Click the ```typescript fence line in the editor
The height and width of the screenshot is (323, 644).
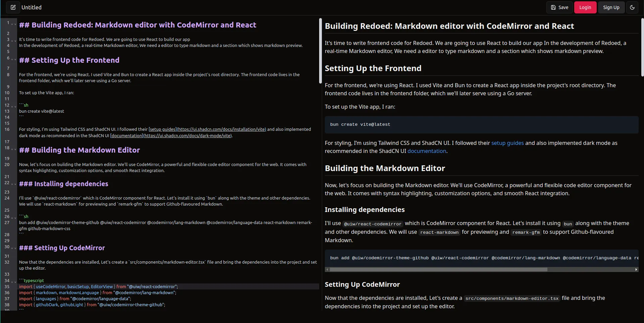pos(31,280)
